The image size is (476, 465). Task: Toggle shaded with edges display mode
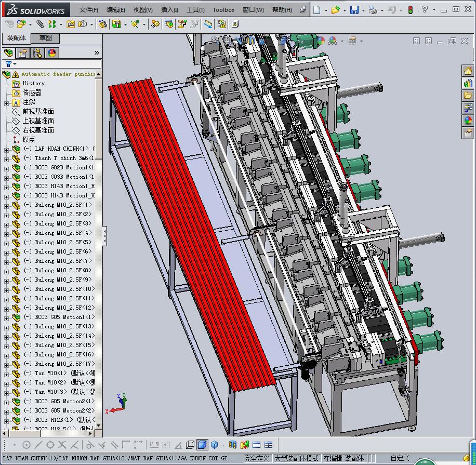202,445
